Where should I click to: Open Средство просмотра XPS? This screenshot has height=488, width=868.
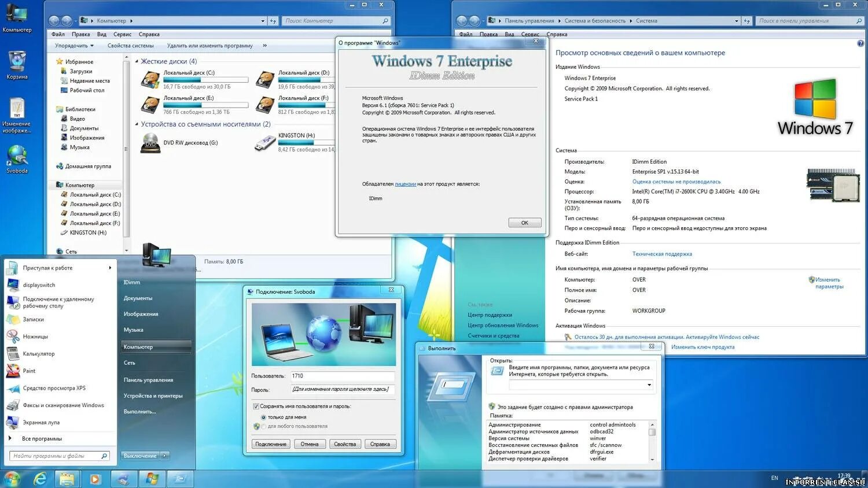click(x=54, y=388)
